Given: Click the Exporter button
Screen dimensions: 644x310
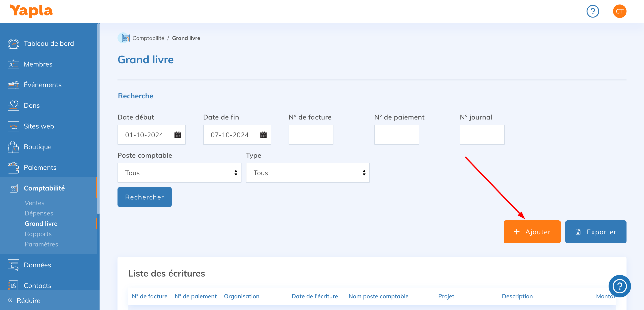Looking at the screenshot, I should pyautogui.click(x=596, y=232).
